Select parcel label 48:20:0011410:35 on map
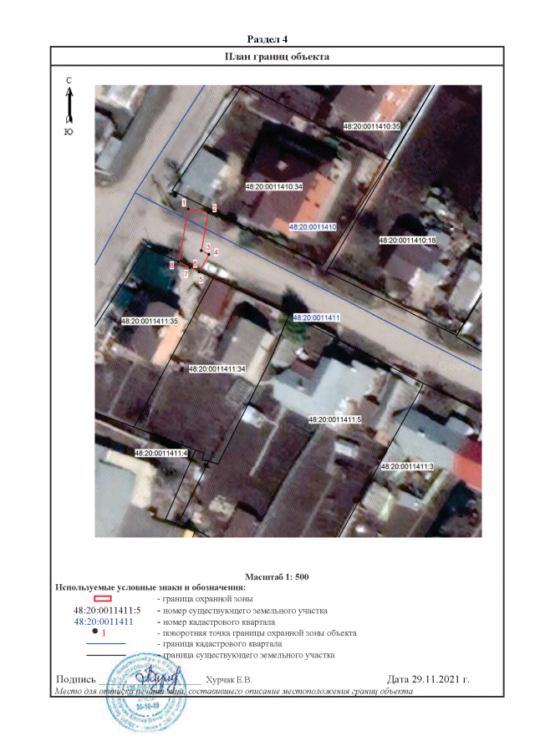Screen dimensions: 535x756 tap(373, 126)
